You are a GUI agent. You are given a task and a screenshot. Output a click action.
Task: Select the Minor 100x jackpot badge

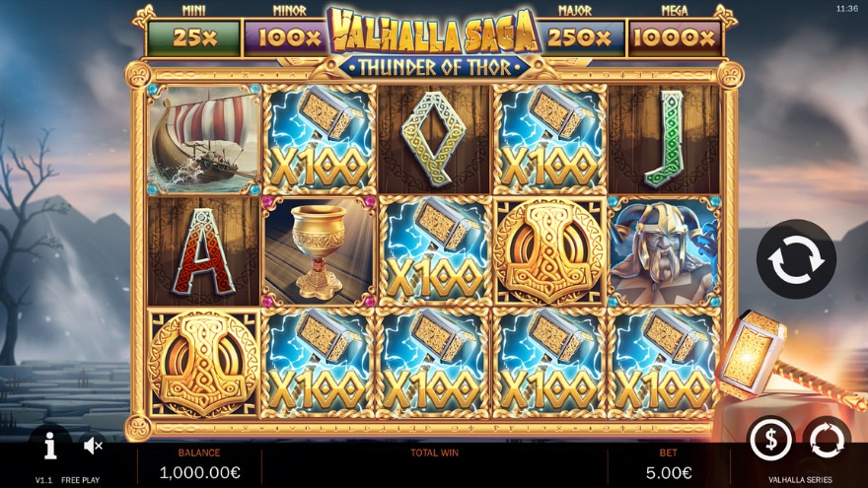coord(287,37)
